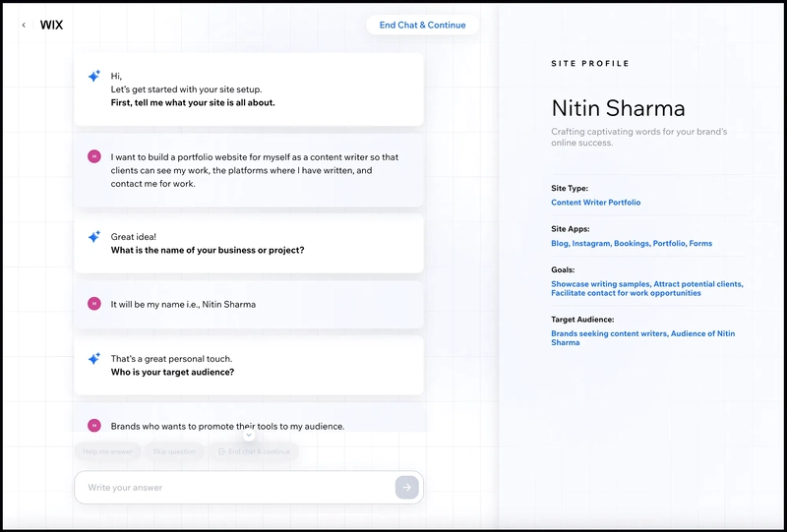
Task: Click the WIX logo
Action: [52, 26]
